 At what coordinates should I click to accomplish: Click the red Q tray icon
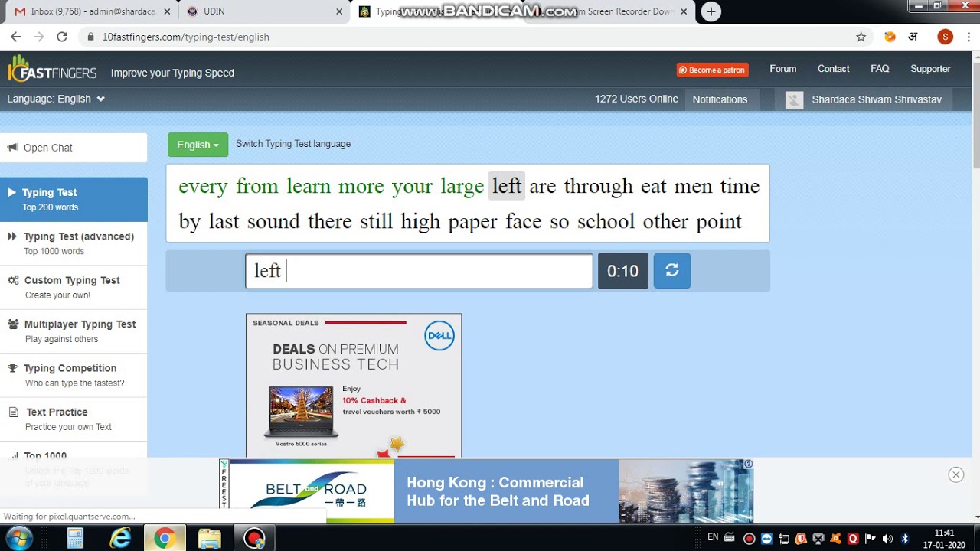point(853,538)
